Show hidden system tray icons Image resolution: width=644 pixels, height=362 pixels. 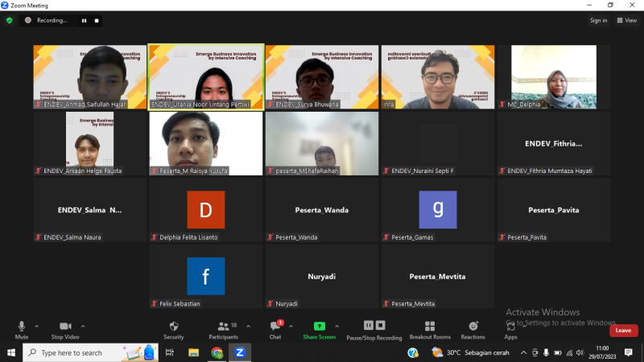click(x=524, y=352)
